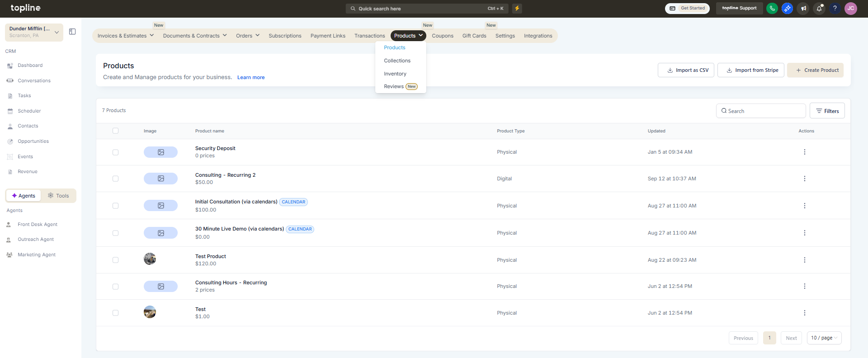This screenshot has height=358, width=868.
Task: Click the Conversations sidebar icon
Action: tap(10, 81)
